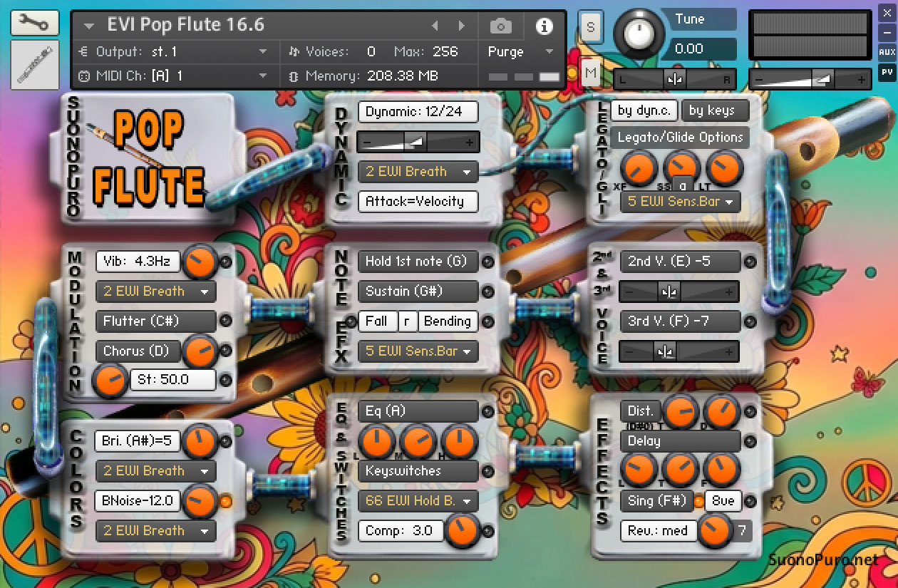Open the AUX sends panel
The image size is (898, 588).
click(x=887, y=52)
